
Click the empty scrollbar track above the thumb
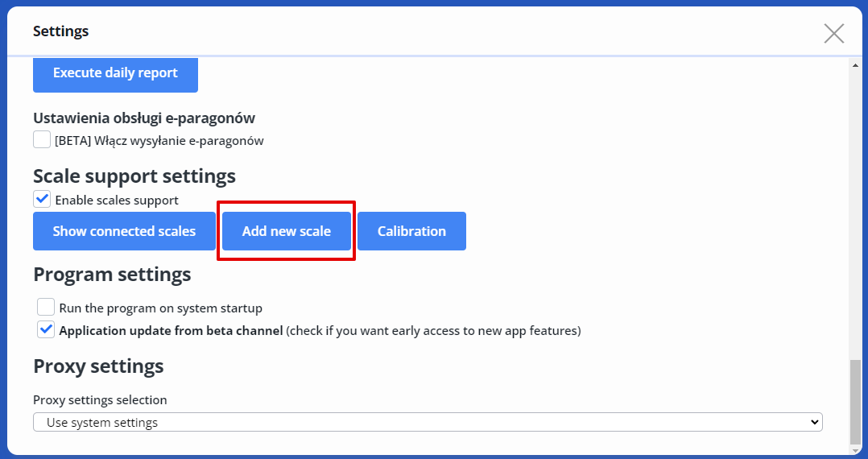click(855, 217)
